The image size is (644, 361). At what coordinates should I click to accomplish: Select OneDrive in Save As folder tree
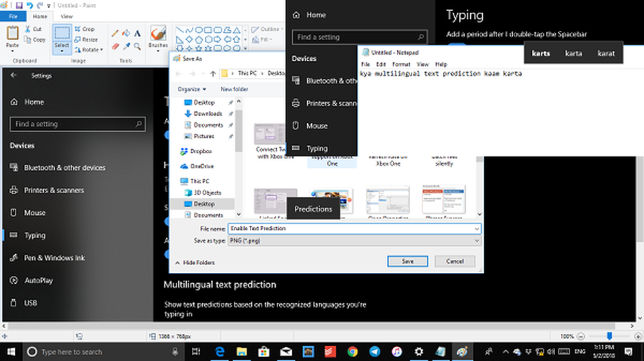[197, 166]
